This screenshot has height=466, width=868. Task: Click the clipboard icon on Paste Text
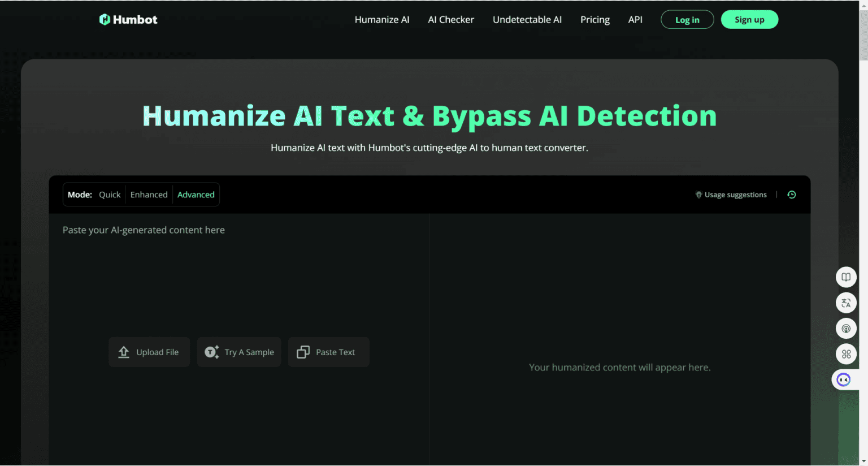pos(303,352)
